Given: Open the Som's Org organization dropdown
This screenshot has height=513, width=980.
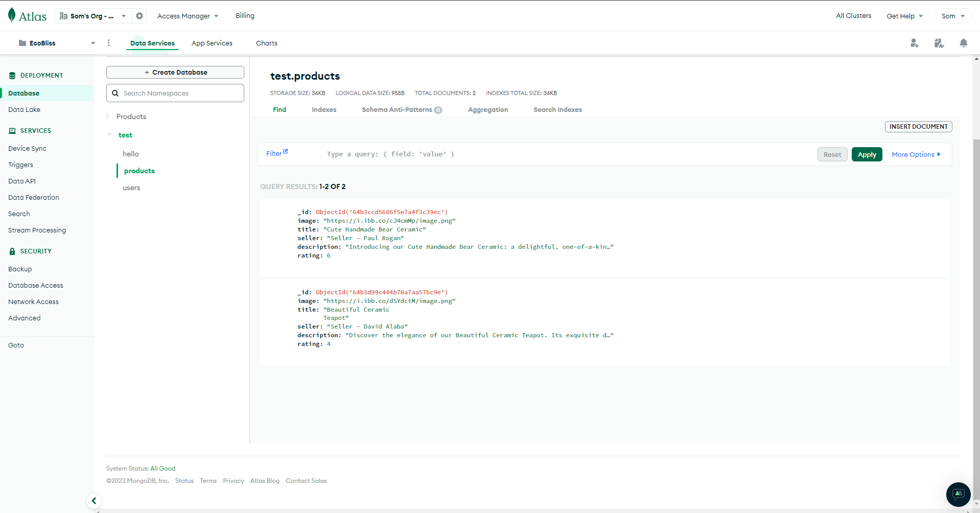Looking at the screenshot, I should tap(93, 16).
